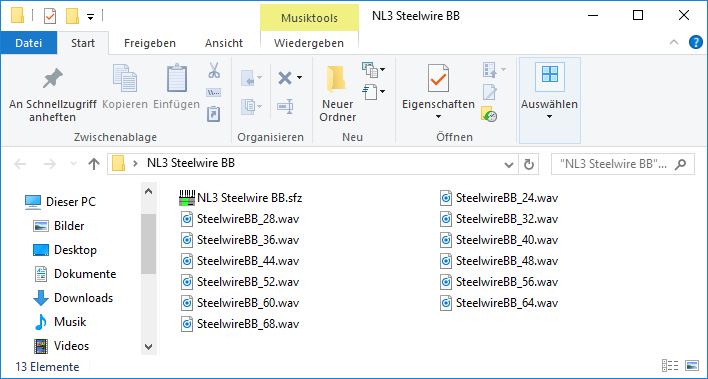
Task: Pin folder with An Schnellzugriff anheften icon
Action: 53,79
